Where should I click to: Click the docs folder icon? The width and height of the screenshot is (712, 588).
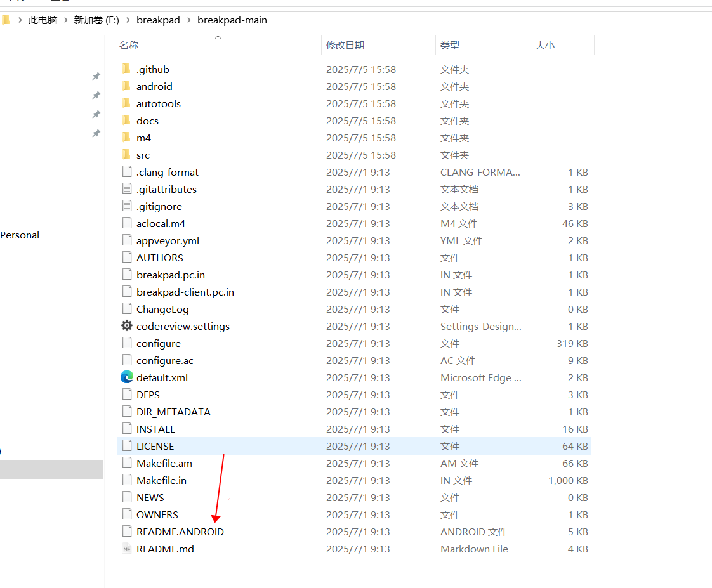[127, 121]
